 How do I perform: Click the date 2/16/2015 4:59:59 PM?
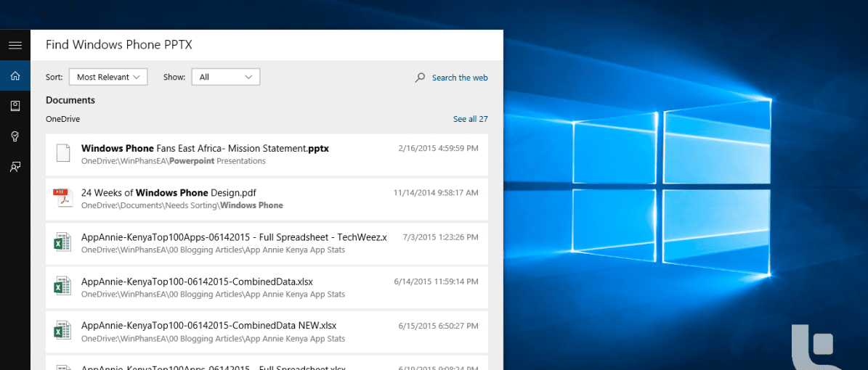[x=439, y=149]
